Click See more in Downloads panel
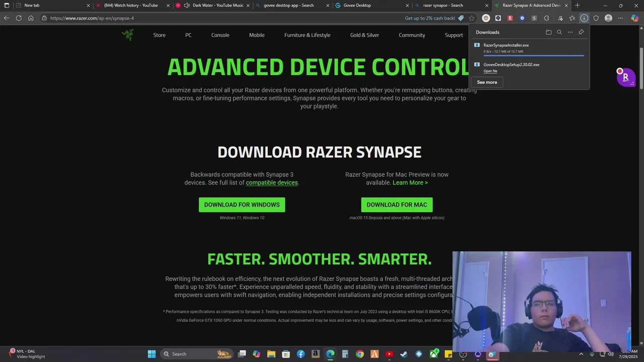Screen dimensions: 644x362 coord(487,82)
